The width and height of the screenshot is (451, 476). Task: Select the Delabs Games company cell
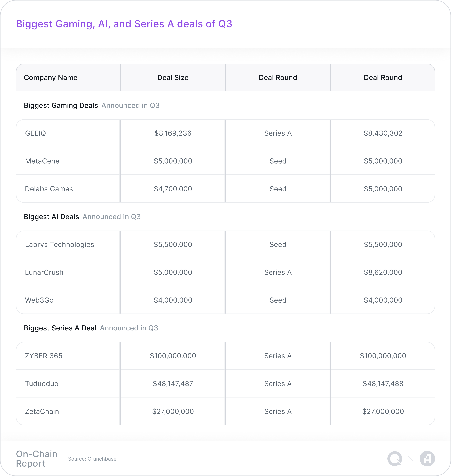68,189
